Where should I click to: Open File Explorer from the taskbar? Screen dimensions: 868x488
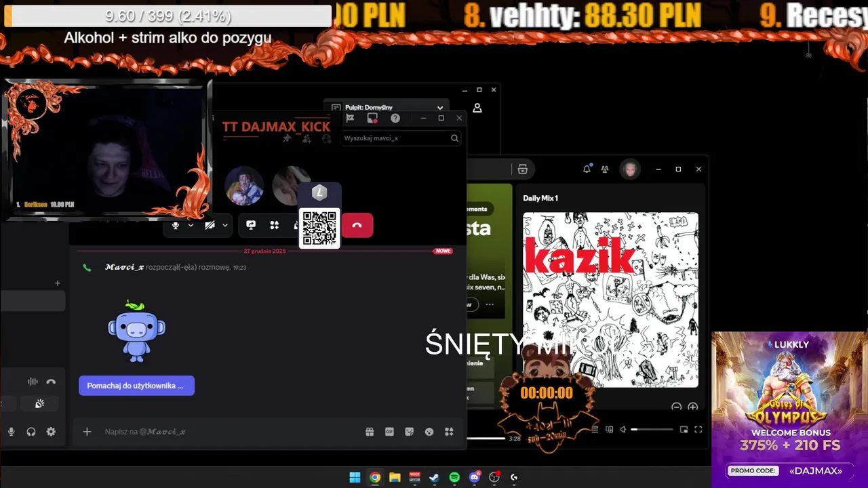pyautogui.click(x=395, y=477)
